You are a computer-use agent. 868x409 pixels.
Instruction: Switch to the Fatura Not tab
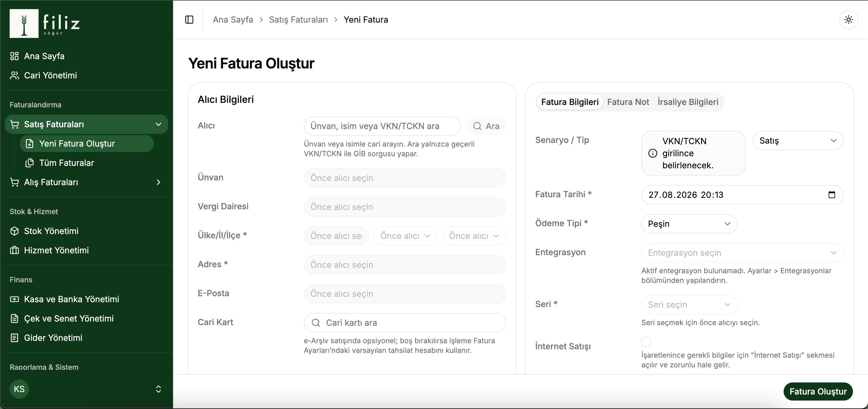click(628, 102)
